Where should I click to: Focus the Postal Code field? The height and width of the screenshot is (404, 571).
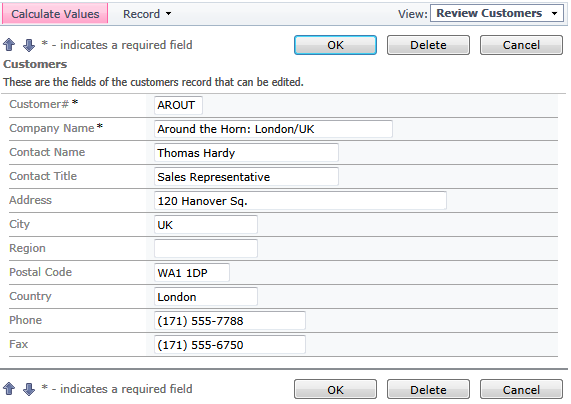pyautogui.click(x=192, y=273)
